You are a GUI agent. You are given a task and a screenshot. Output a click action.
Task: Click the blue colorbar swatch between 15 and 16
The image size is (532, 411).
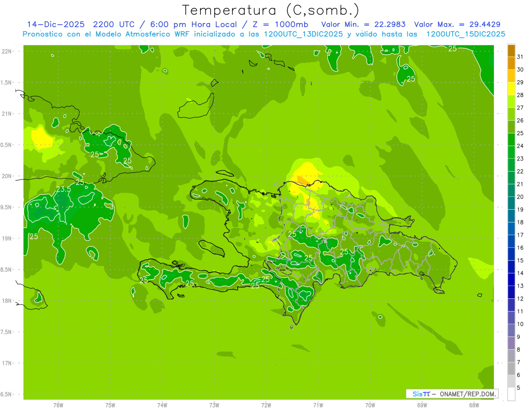coord(511,254)
